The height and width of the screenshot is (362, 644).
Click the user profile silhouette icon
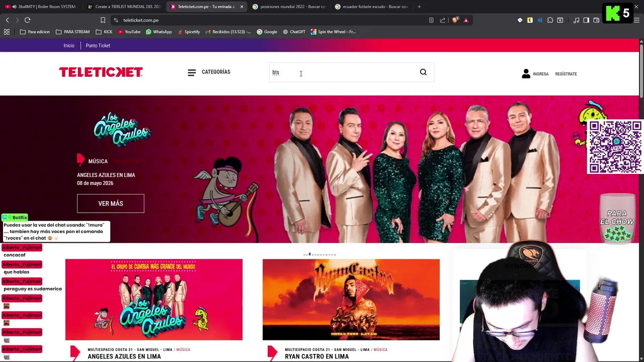pyautogui.click(x=526, y=73)
